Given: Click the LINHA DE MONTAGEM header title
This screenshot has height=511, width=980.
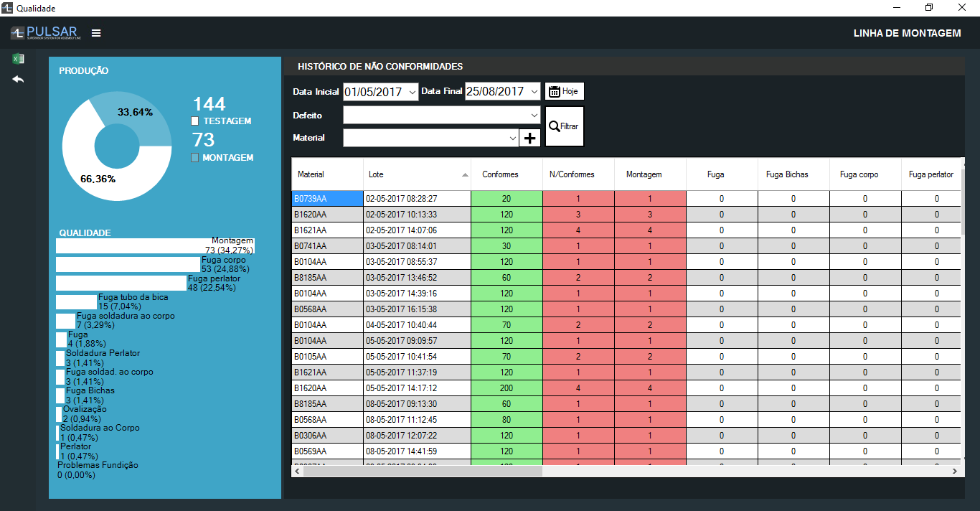Looking at the screenshot, I should [907, 33].
